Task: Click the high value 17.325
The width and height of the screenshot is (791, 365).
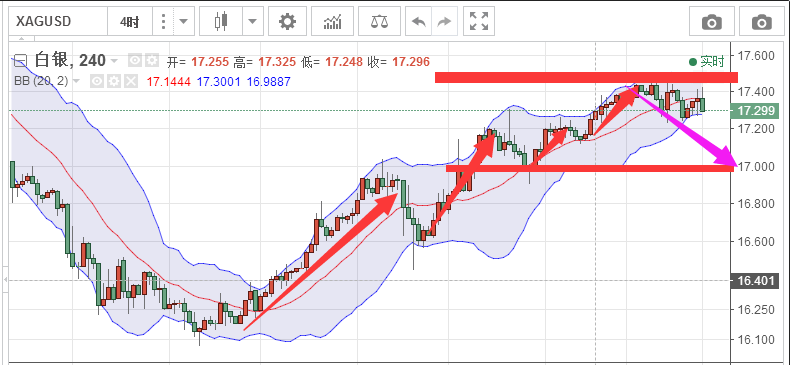Action: click(276, 62)
